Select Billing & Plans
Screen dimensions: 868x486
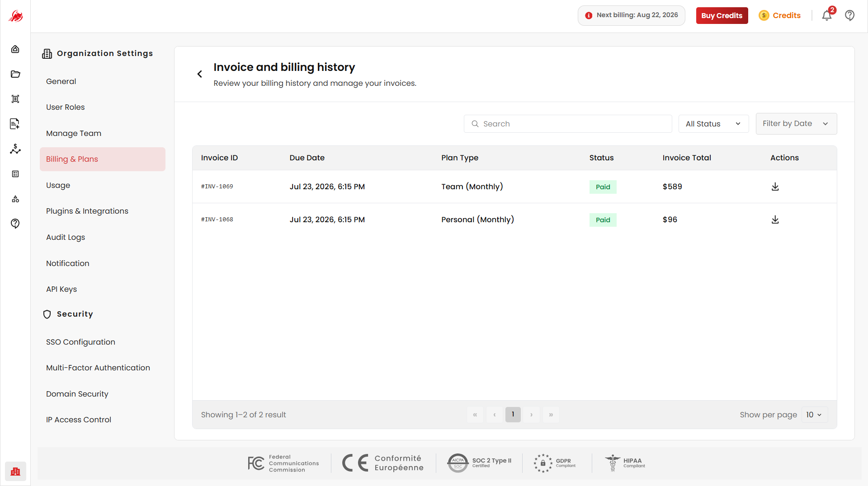click(103, 159)
